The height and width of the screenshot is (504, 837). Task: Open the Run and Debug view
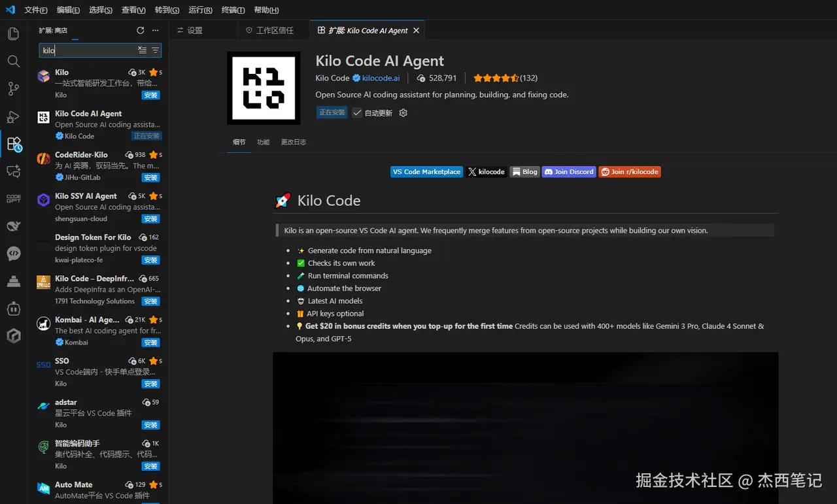tap(13, 116)
